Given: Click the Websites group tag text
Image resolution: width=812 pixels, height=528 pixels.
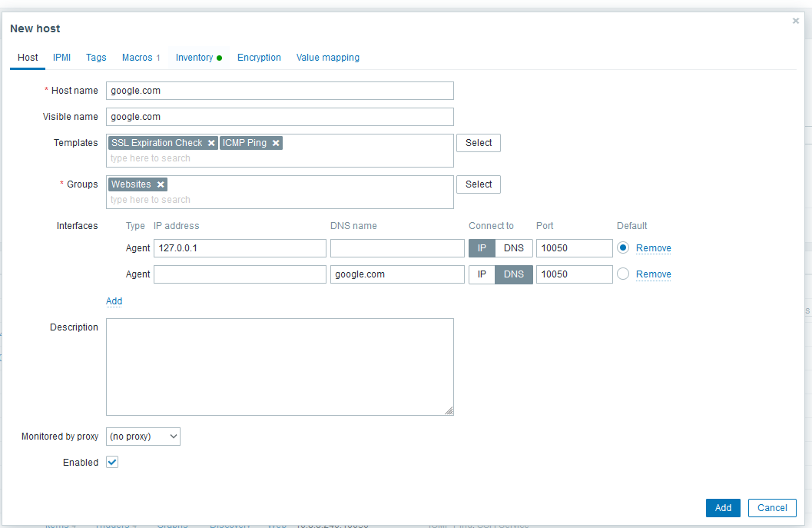Looking at the screenshot, I should coord(131,184).
